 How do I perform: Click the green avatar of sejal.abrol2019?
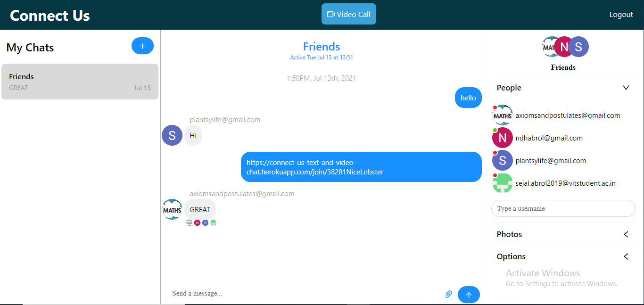[x=503, y=183]
